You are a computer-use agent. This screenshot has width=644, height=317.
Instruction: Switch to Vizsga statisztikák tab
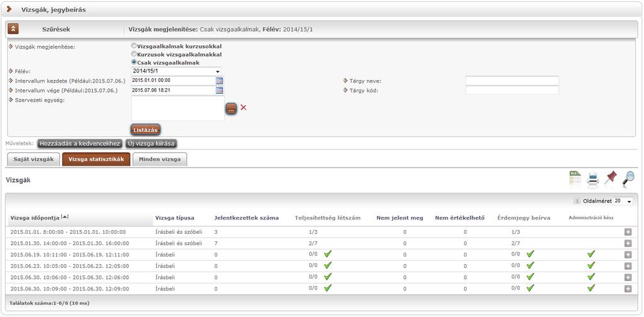[96, 159]
